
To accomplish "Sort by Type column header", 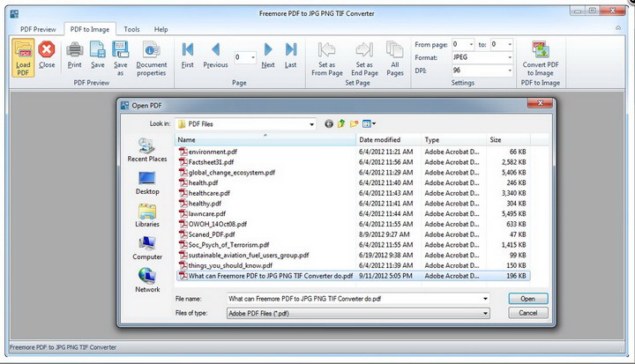I will point(454,139).
